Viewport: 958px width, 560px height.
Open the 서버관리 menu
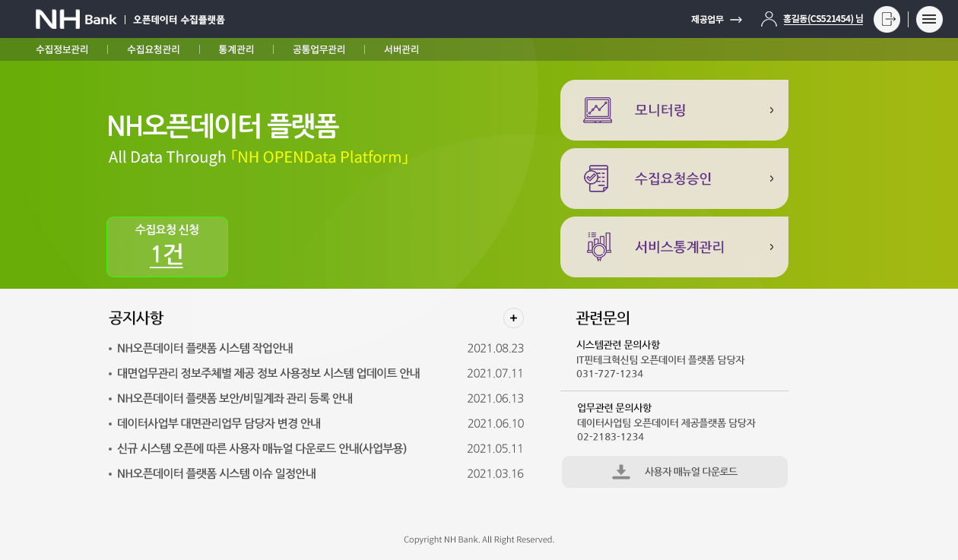[401, 49]
